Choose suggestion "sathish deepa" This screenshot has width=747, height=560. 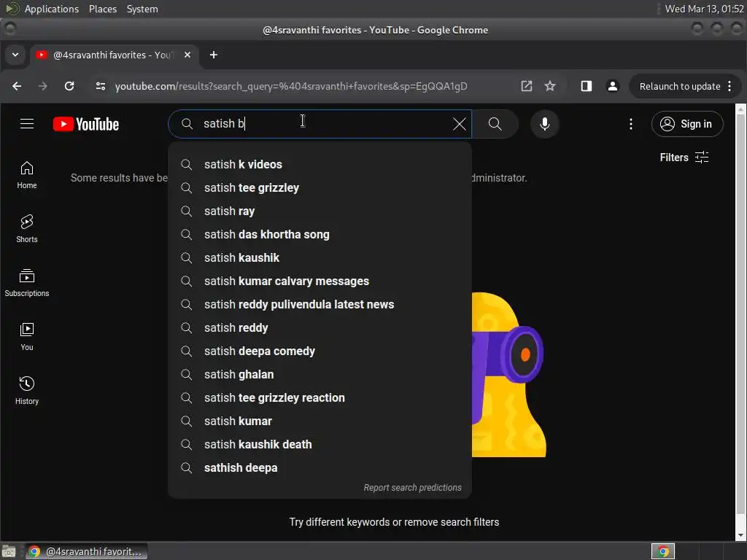pos(320,467)
